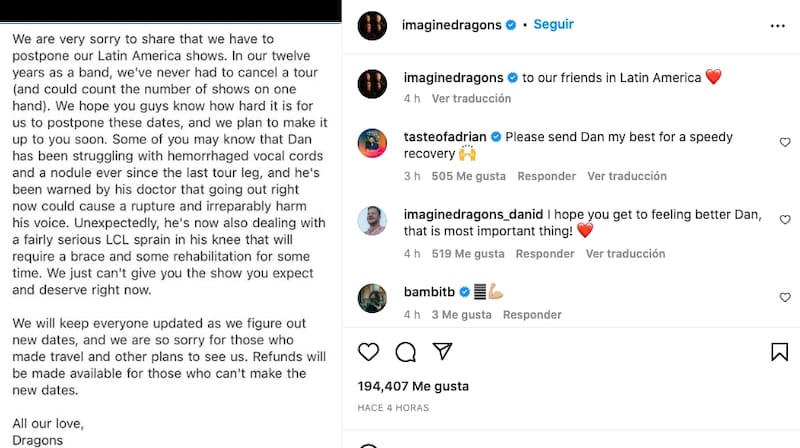Open imaginedragons username in caption
Viewport: 800px width, 448px height.
[x=456, y=77]
